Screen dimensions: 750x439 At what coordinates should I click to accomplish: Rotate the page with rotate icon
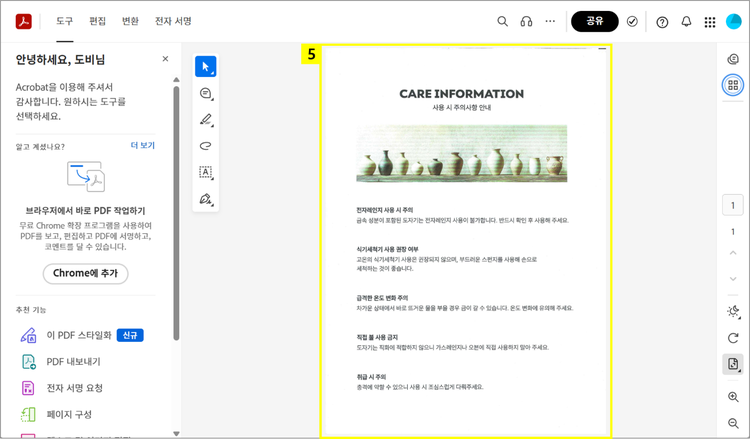pyautogui.click(x=733, y=338)
